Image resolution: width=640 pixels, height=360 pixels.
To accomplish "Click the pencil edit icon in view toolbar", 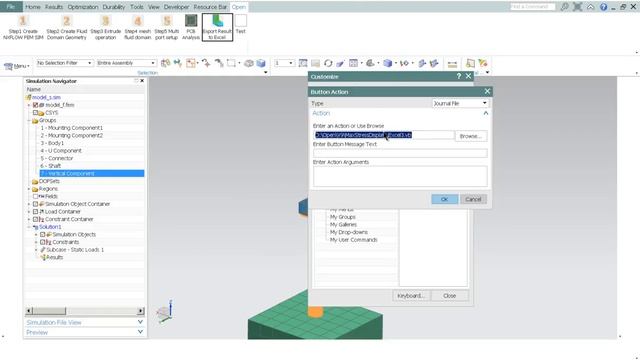I will 340,63.
